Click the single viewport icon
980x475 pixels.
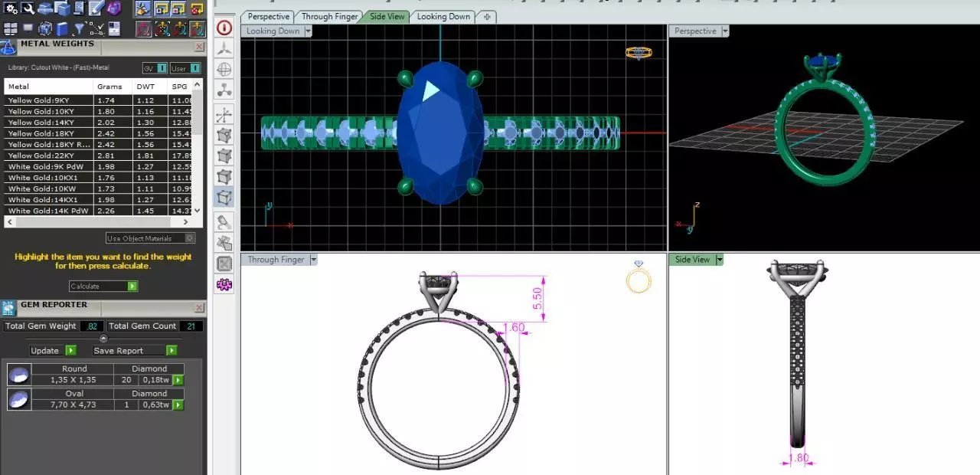[28, 28]
